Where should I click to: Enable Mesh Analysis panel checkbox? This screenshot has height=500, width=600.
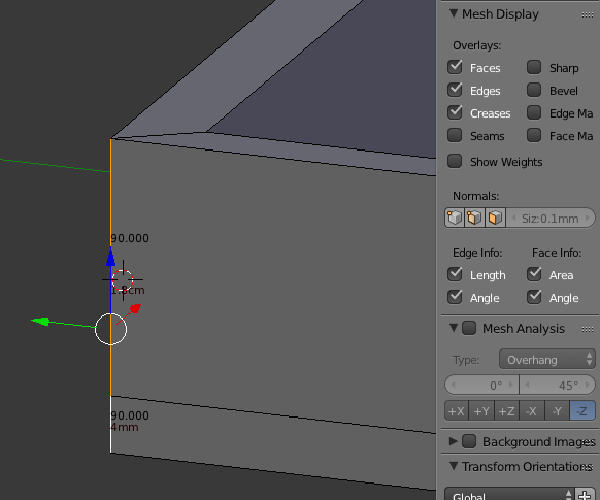click(x=469, y=328)
